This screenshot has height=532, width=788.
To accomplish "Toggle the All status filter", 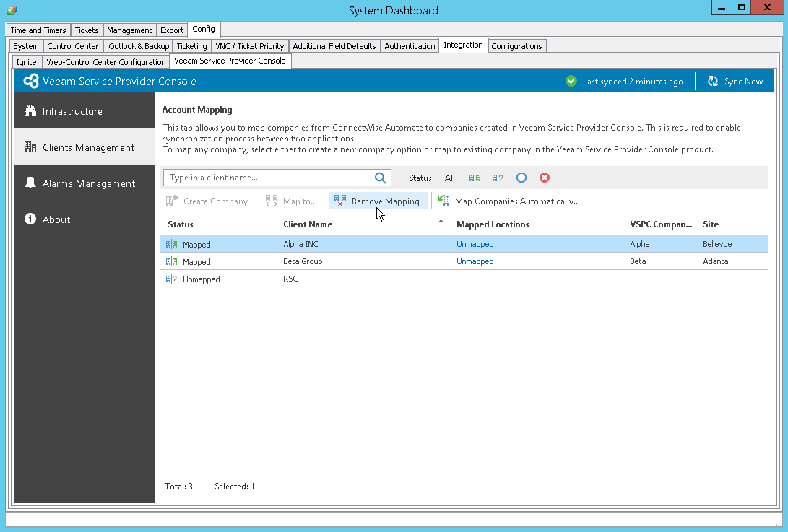I will pyautogui.click(x=449, y=178).
